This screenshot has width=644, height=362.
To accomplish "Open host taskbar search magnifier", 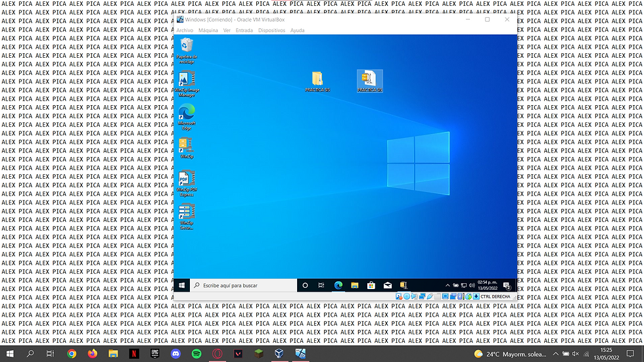I will [30, 353].
